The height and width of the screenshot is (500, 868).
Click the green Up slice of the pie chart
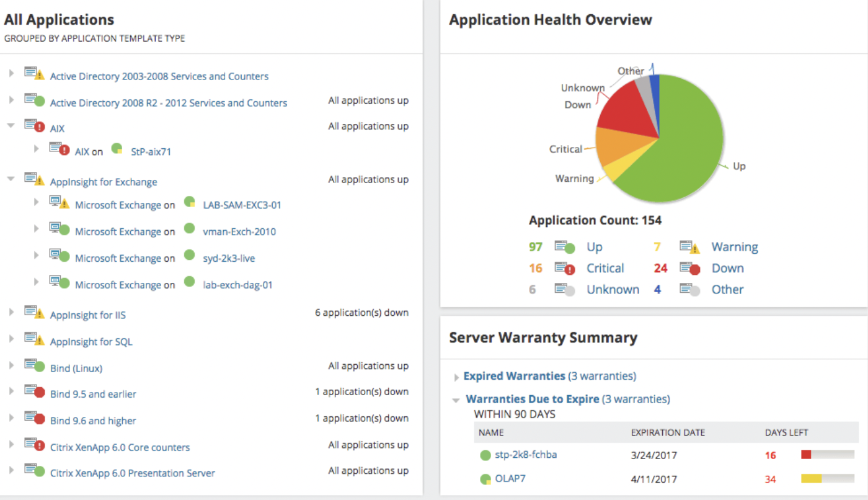(688, 143)
